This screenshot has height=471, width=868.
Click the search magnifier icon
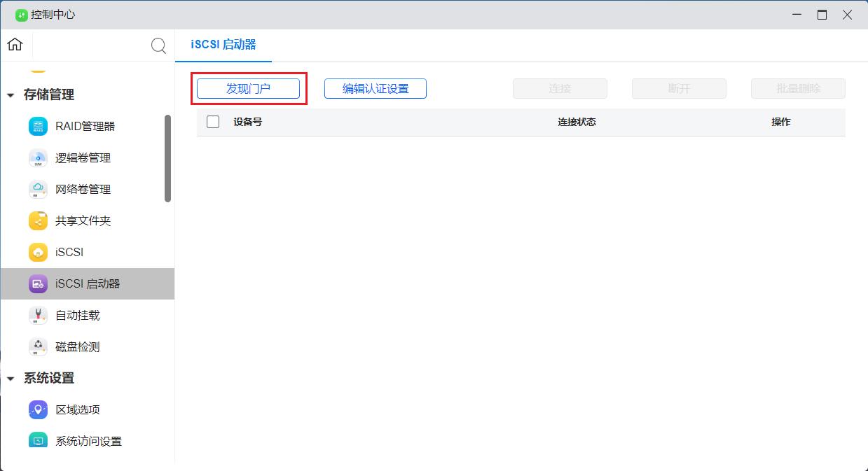coord(159,46)
